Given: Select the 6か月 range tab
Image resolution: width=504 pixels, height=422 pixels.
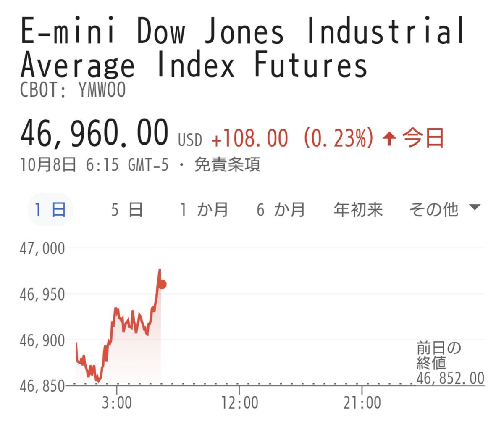Looking at the screenshot, I should 281,209.
